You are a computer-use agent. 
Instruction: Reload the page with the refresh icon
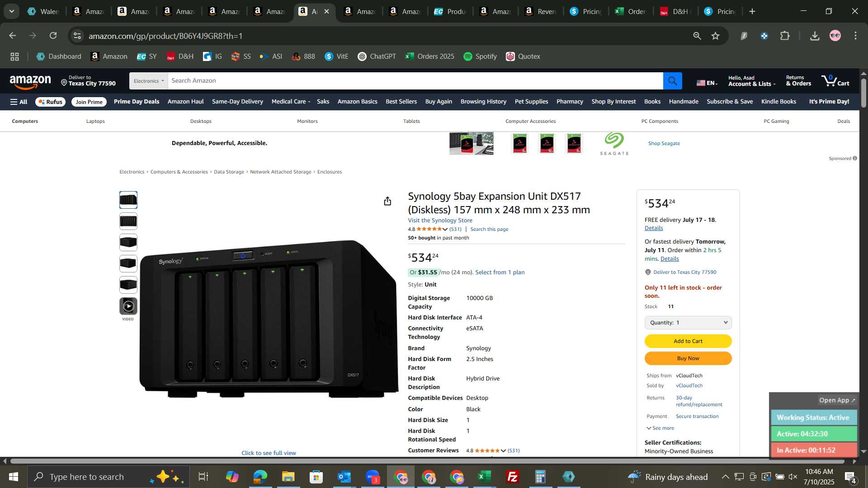tap(53, 36)
